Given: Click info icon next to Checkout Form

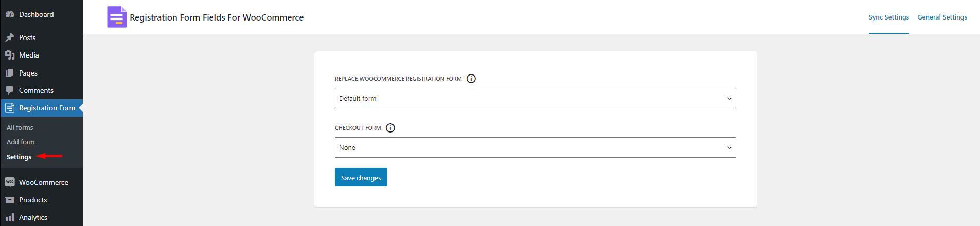Looking at the screenshot, I should click(x=390, y=128).
